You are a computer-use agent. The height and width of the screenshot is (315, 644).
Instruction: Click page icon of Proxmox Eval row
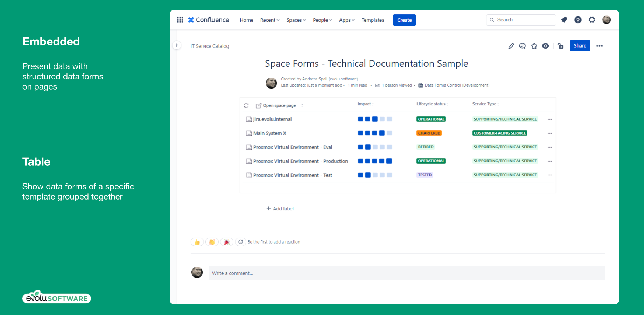click(x=249, y=147)
